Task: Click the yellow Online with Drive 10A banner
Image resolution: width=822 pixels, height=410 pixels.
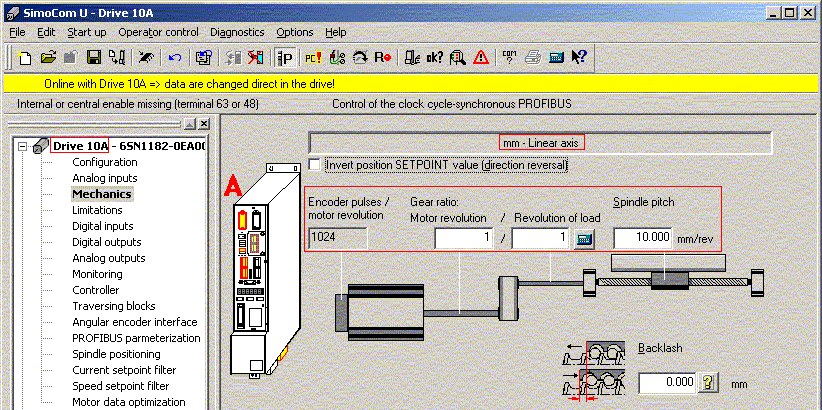Action: pyautogui.click(x=411, y=84)
